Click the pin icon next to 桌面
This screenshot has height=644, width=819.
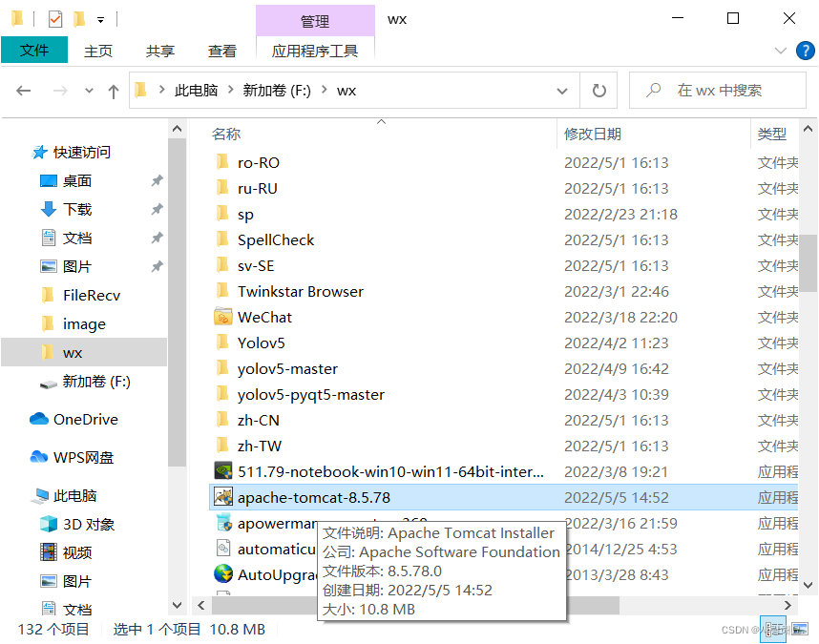tap(157, 181)
